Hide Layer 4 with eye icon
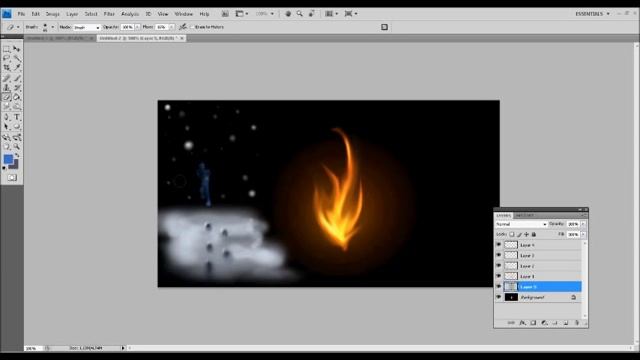Image resolution: width=640 pixels, height=360 pixels. 498,244
